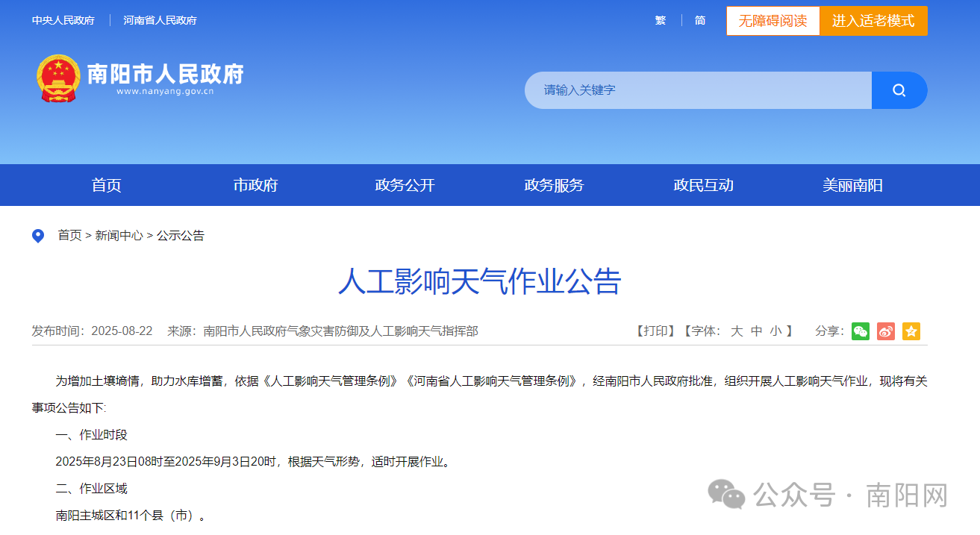Set font size to 小
This screenshot has width=980, height=535.
(776, 331)
